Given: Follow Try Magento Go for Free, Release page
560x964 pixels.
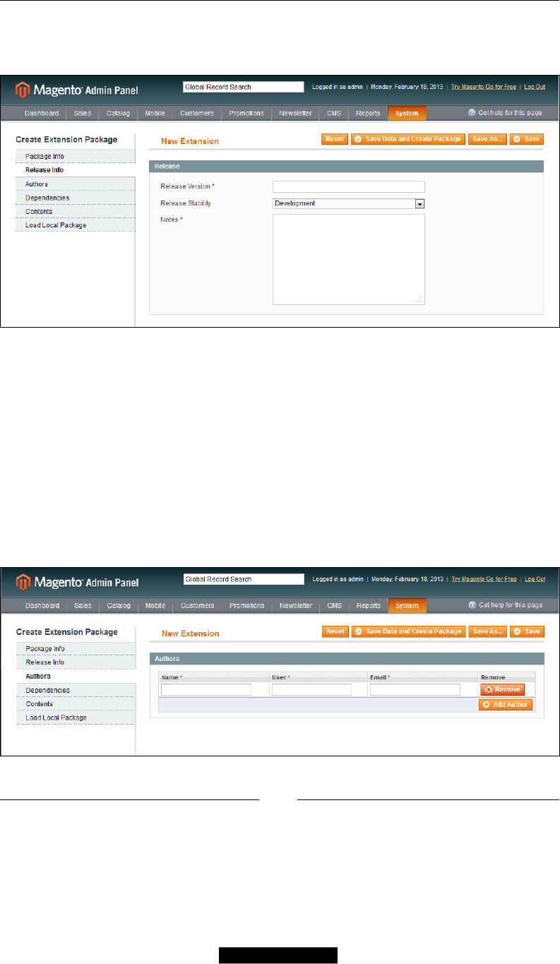Looking at the screenshot, I should 484,87.
